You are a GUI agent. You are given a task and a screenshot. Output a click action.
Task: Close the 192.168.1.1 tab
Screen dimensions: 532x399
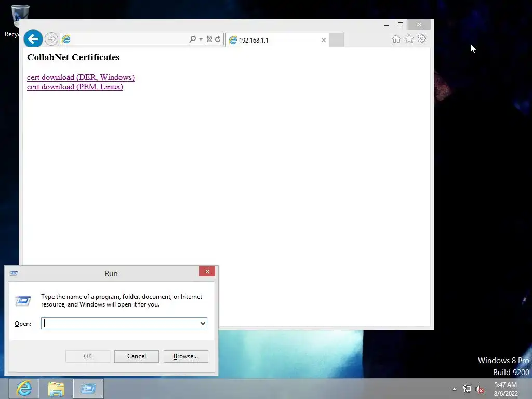pyautogui.click(x=323, y=40)
